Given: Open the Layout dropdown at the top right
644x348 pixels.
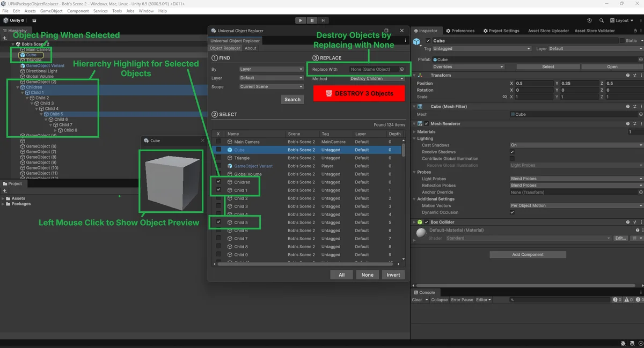Looking at the screenshot, I should 623,20.
